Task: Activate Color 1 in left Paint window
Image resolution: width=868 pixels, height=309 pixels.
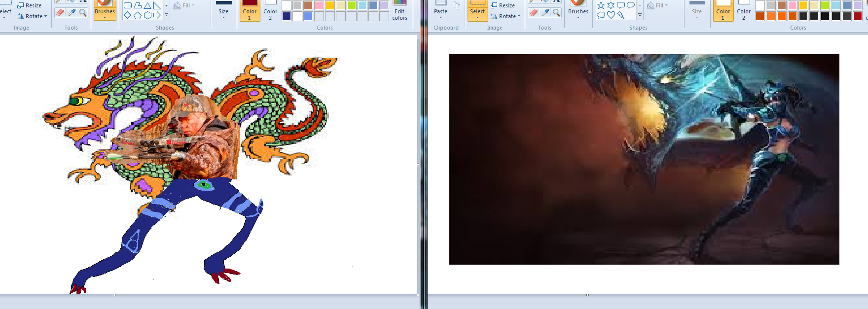Action: 250,11
